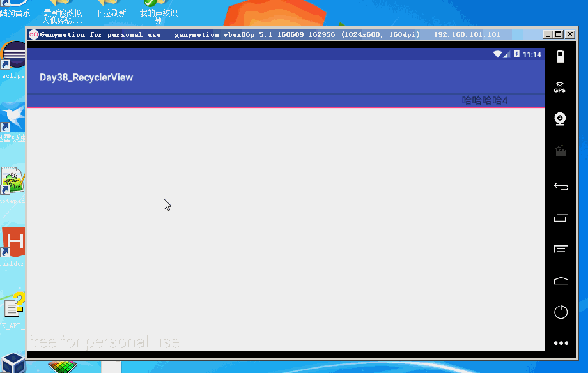This screenshot has width=588, height=373.
Task: Open the notepad++ desktop shortcut
Action: point(12,185)
